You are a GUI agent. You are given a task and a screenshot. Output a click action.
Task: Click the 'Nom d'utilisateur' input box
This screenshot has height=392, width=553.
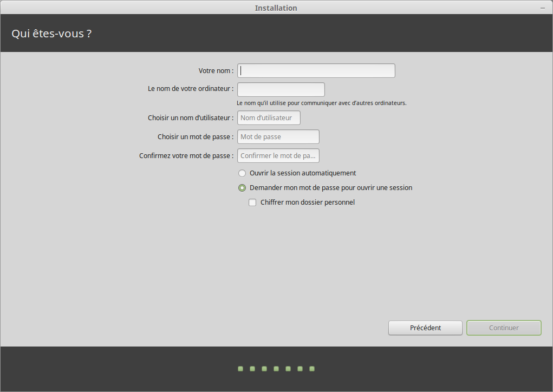(x=269, y=118)
